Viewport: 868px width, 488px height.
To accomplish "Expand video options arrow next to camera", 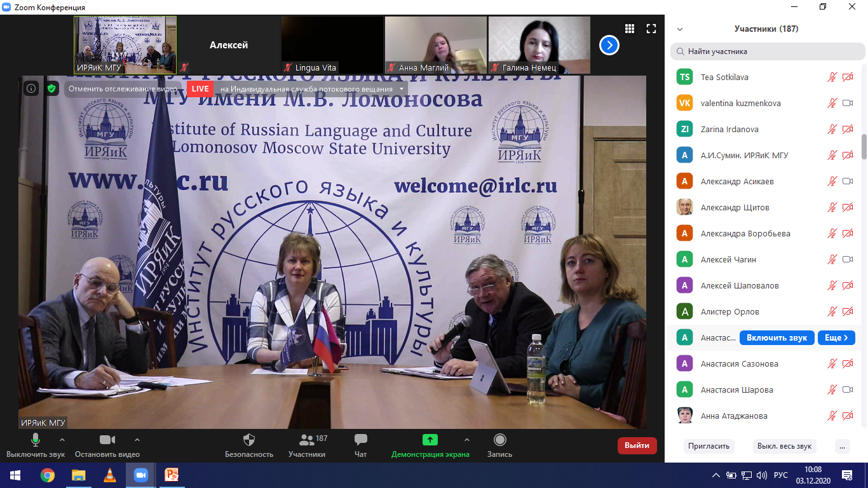I will 137,440.
